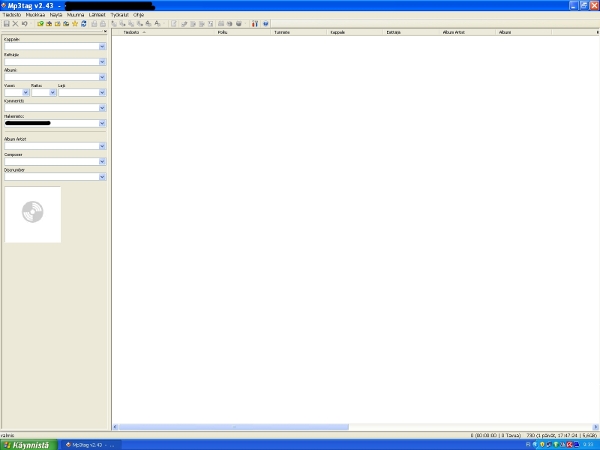This screenshot has height=450, width=600.
Task: Click the Undo toolbar icon
Action: [x=24, y=24]
